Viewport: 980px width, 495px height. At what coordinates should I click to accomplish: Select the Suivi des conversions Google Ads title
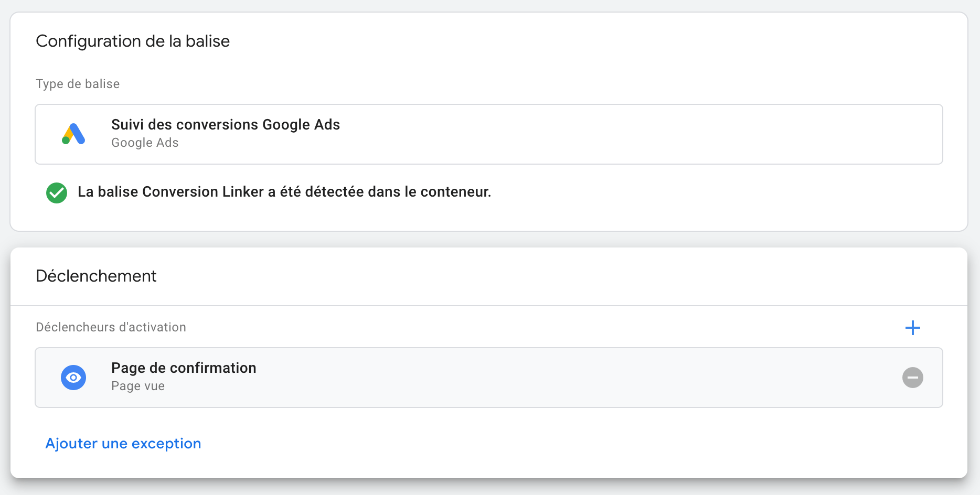click(x=226, y=125)
